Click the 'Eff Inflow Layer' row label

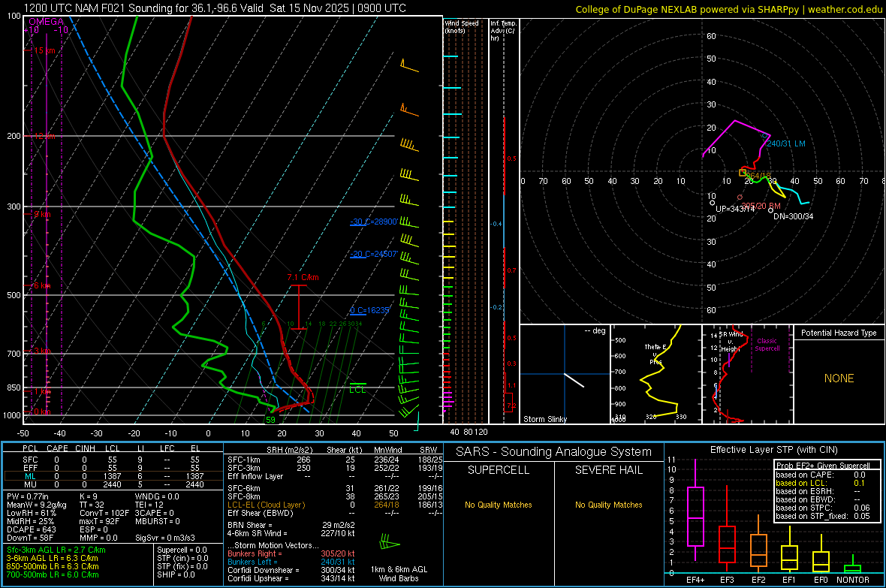(x=255, y=476)
